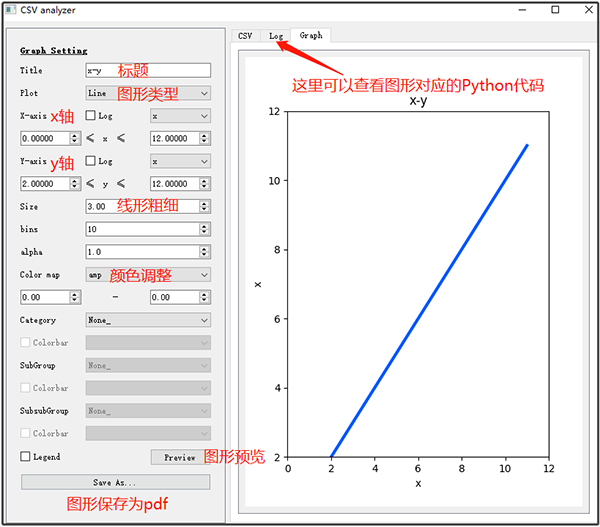Open the Category dropdown

(x=148, y=320)
